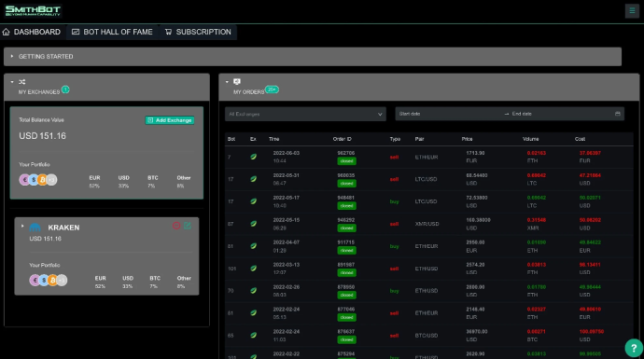The image size is (644, 359).
Task: Click the SmithBot logo
Action: pyautogui.click(x=33, y=10)
